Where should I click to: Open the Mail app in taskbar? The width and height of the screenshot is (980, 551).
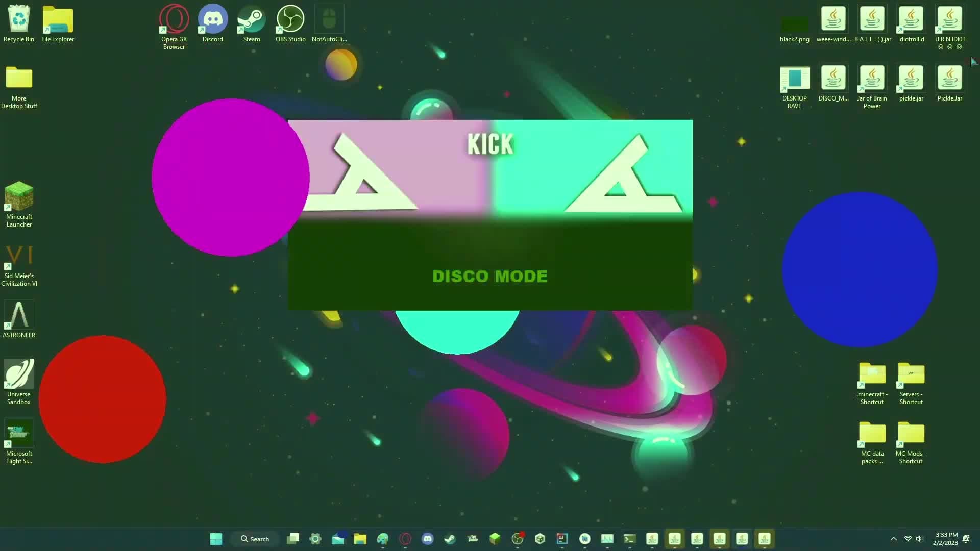(338, 539)
